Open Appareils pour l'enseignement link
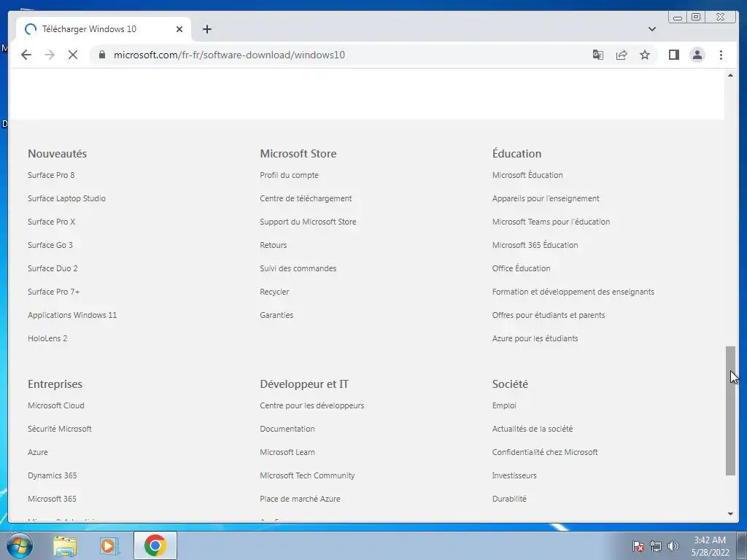Image resolution: width=747 pixels, height=560 pixels. (x=546, y=198)
